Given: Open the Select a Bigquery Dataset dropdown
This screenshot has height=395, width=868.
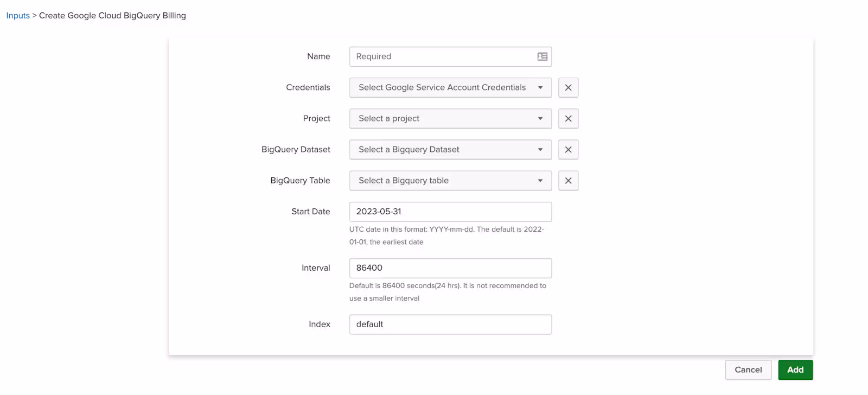Looking at the screenshot, I should [x=450, y=150].
